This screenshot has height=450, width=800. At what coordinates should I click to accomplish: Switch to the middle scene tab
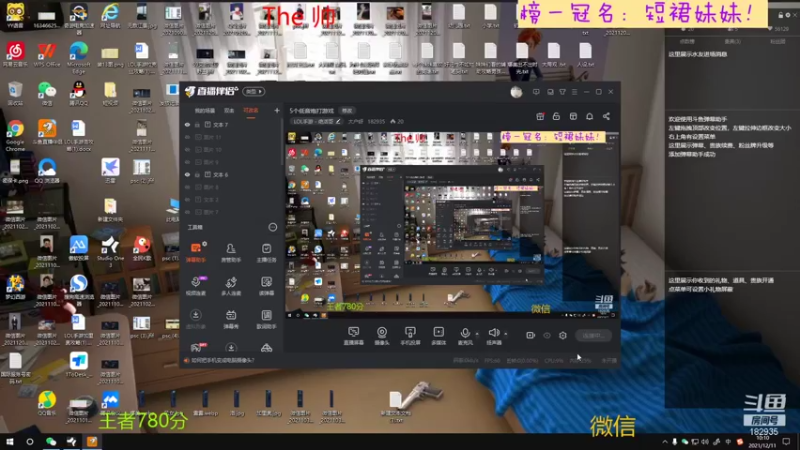(229, 111)
